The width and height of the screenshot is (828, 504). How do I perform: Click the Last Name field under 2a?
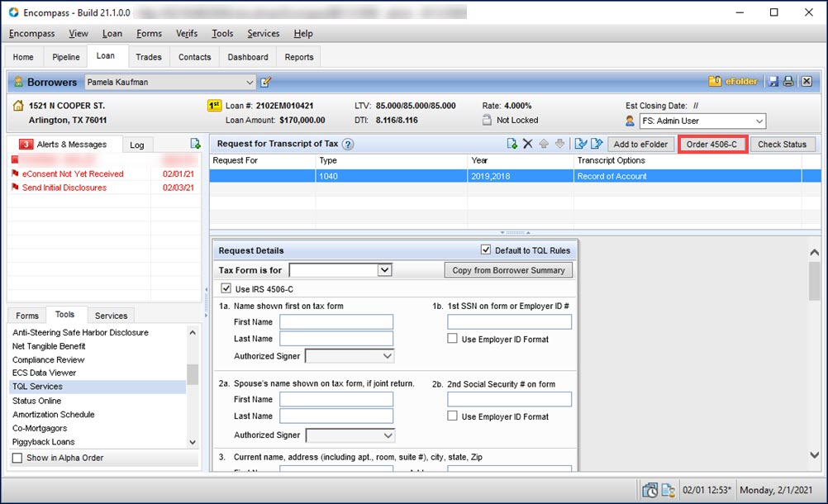(x=336, y=416)
